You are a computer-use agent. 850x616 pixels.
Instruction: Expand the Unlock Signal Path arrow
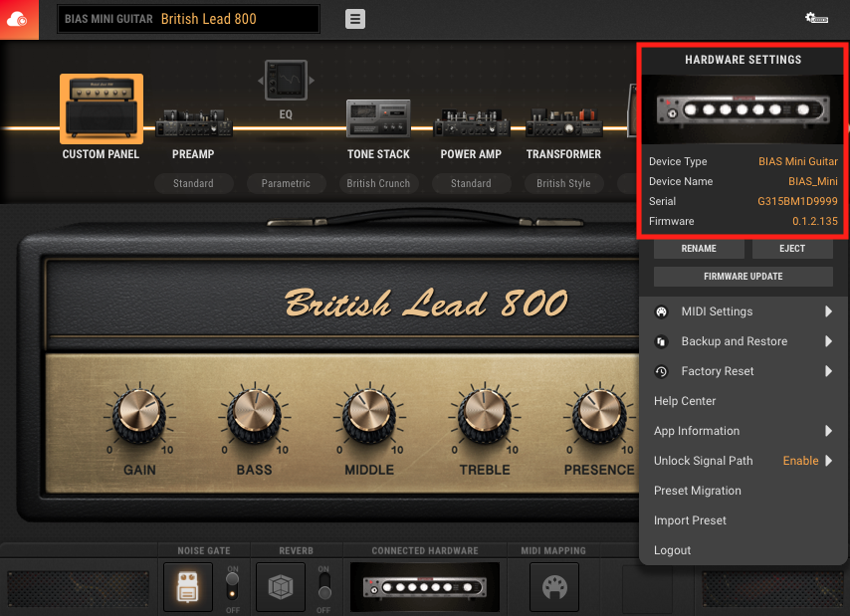[x=828, y=461]
